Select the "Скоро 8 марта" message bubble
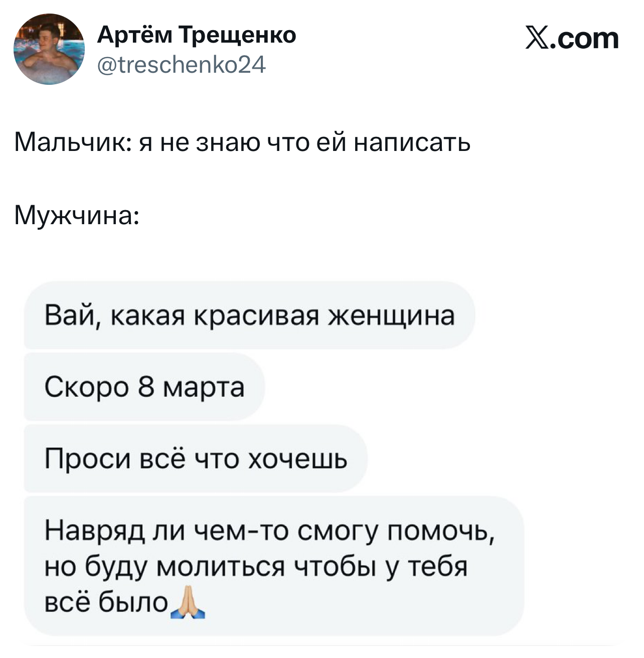This screenshot has width=644, height=658. pyautogui.click(x=144, y=387)
